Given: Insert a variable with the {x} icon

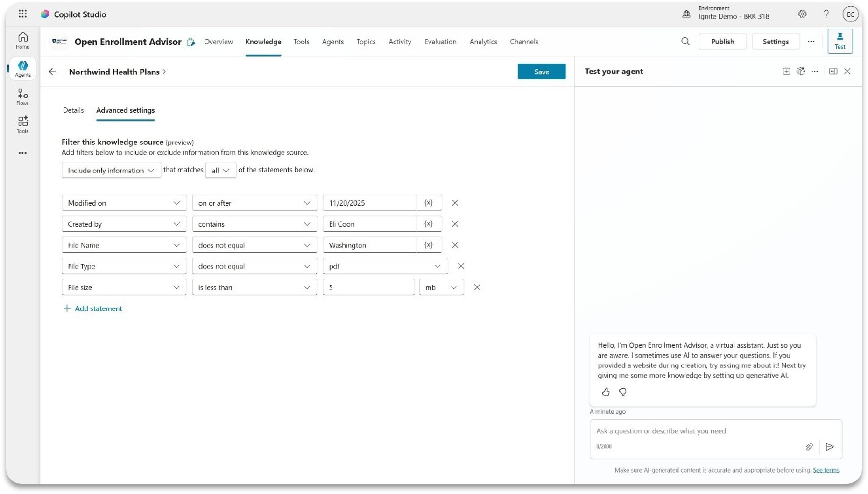Looking at the screenshot, I should [x=429, y=203].
